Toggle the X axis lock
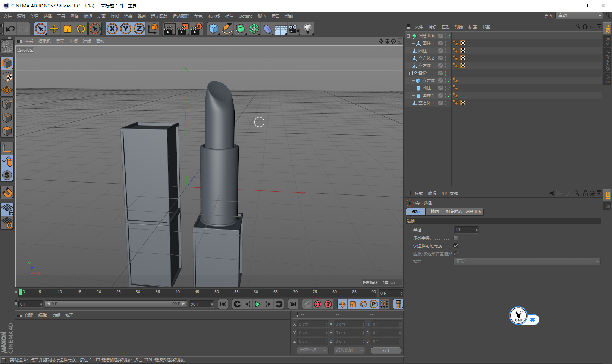The height and width of the screenshot is (364, 612). 112,29
